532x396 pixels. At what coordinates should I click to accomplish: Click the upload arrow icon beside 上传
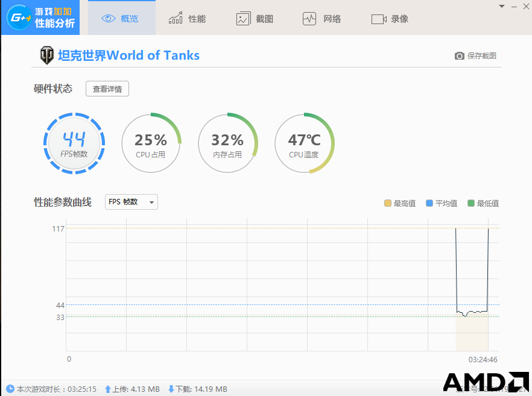pos(108,389)
